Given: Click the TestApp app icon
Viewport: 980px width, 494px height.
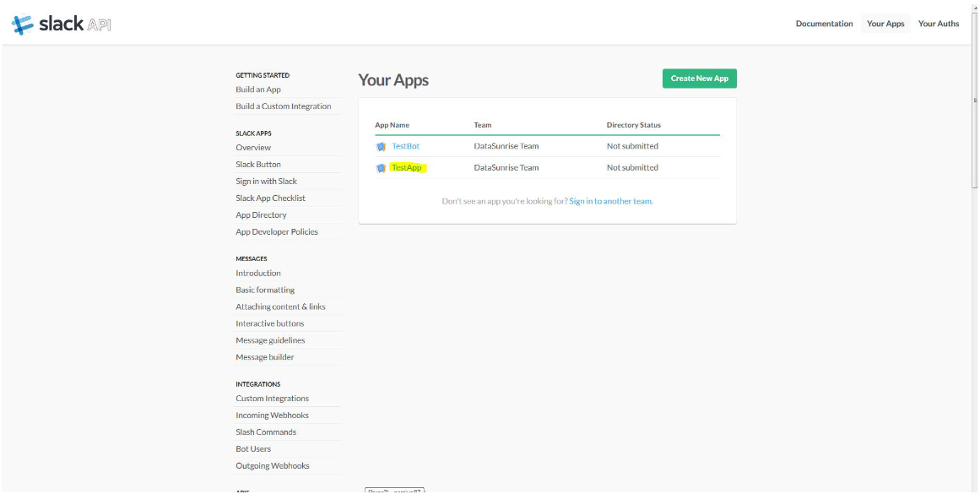Looking at the screenshot, I should (x=381, y=168).
